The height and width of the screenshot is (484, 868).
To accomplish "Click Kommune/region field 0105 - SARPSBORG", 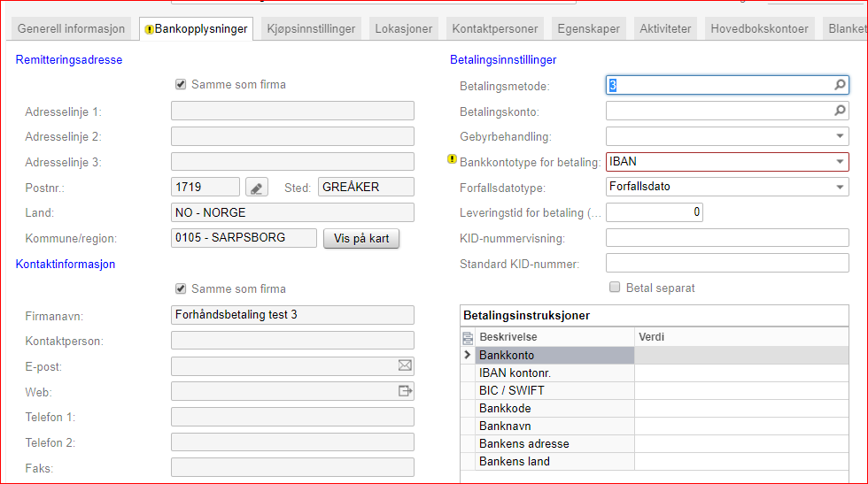I will (x=244, y=238).
